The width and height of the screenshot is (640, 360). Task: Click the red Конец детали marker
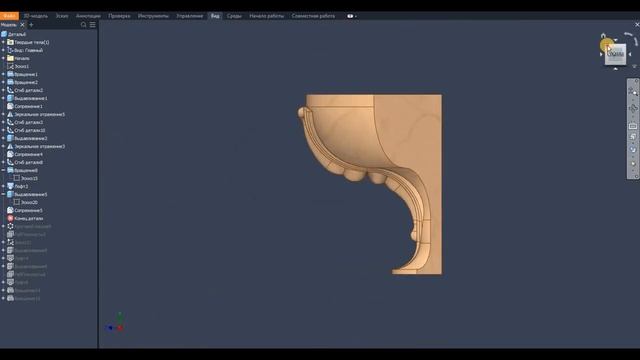[10, 218]
